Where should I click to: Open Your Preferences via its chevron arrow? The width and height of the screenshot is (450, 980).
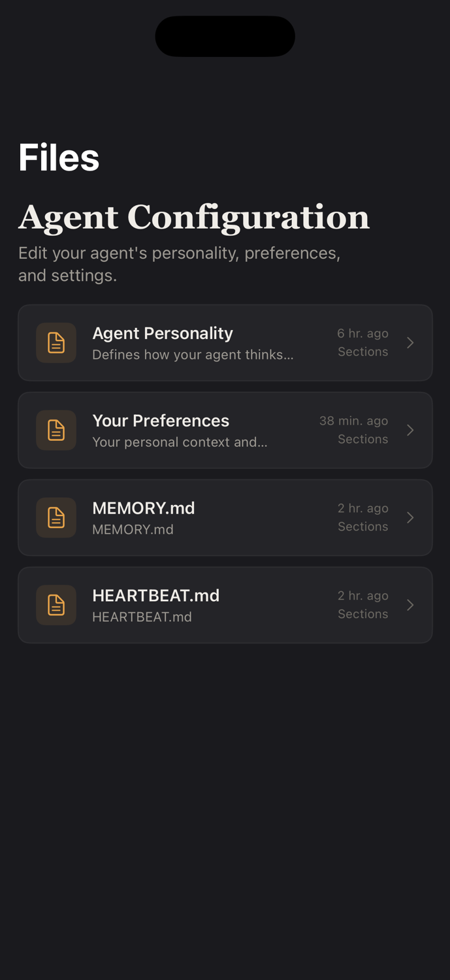pos(411,430)
